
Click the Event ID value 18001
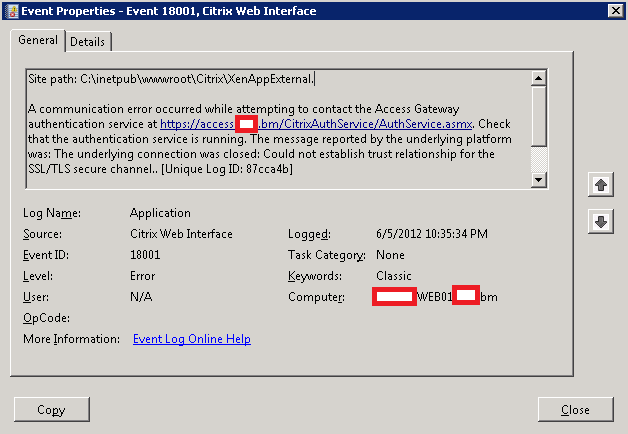coord(145,255)
